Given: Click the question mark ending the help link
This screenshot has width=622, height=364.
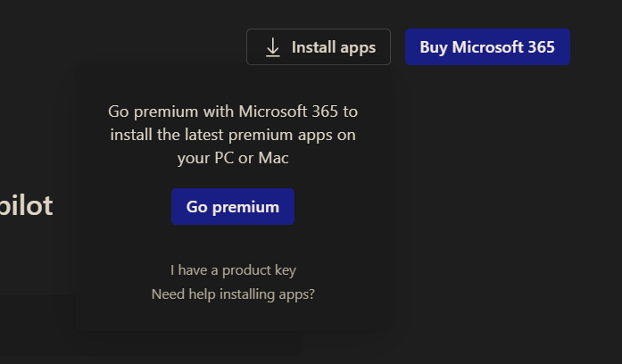Looking at the screenshot, I should pos(311,294).
